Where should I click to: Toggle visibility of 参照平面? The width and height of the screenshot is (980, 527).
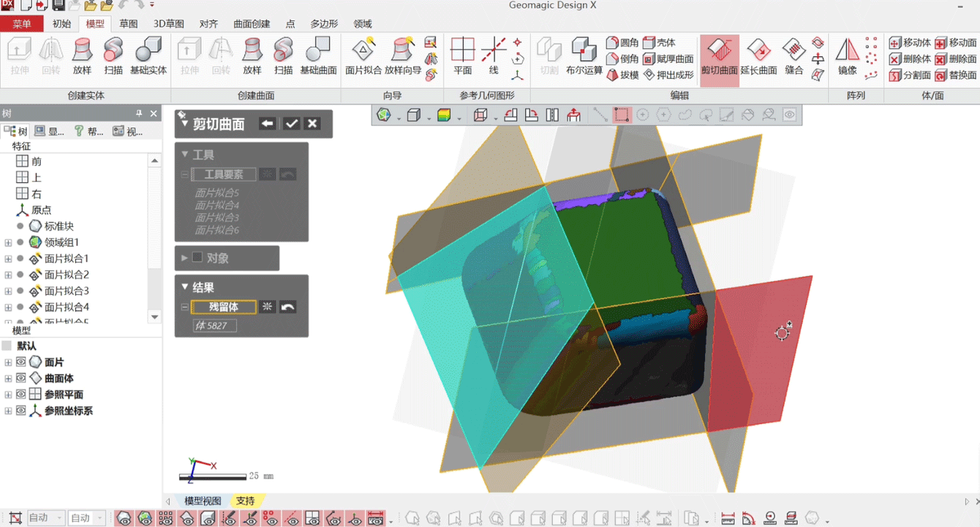click(x=21, y=395)
